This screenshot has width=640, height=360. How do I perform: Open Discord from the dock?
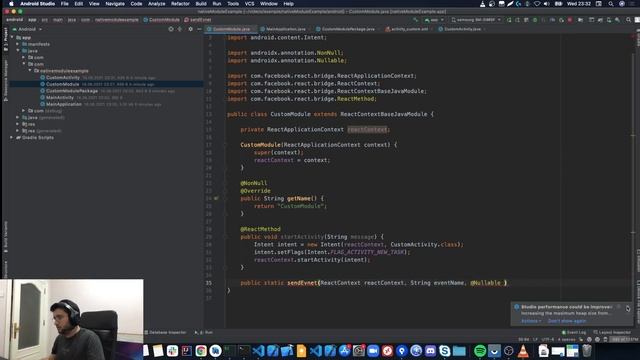click(x=430, y=351)
